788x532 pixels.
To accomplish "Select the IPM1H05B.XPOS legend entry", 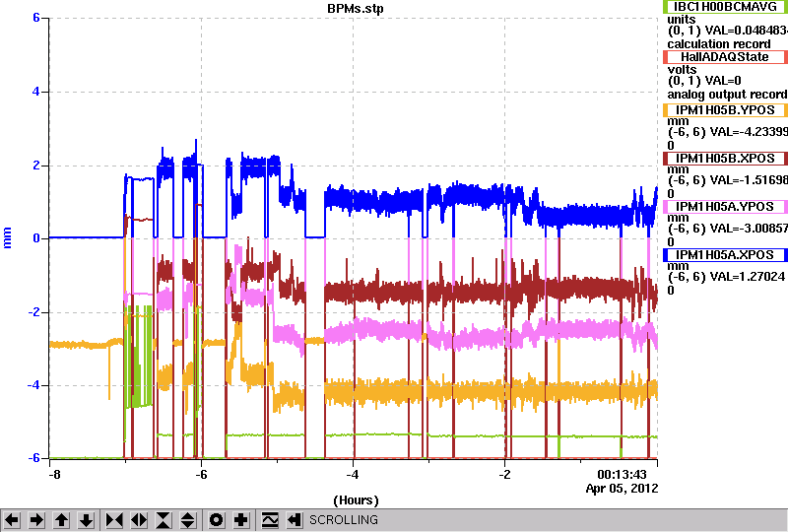I will coord(725,159).
